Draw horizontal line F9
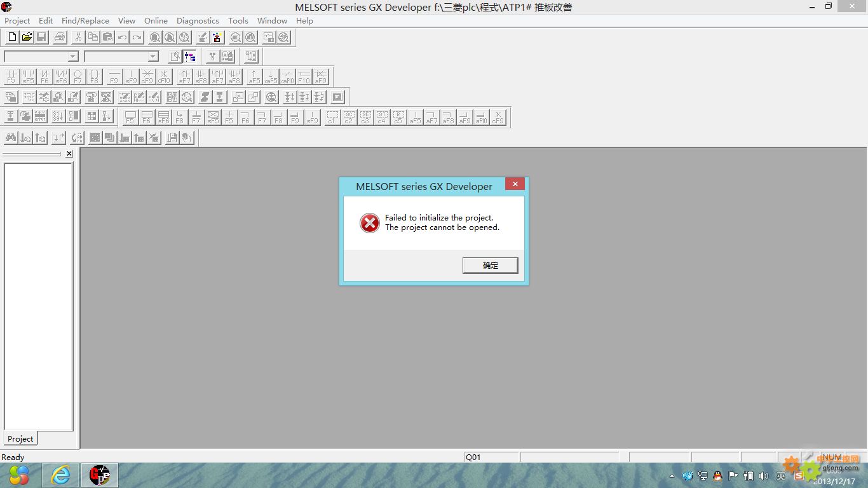Screen dimensions: 868x488 (114, 77)
